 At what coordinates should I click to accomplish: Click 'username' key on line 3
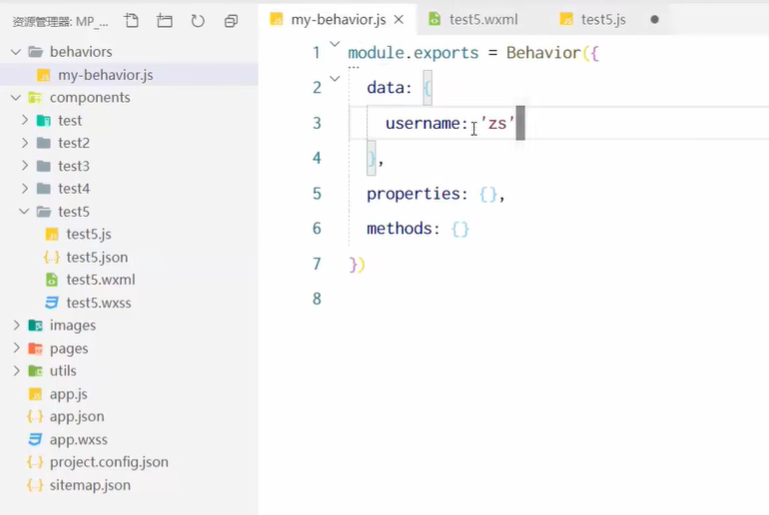(422, 124)
